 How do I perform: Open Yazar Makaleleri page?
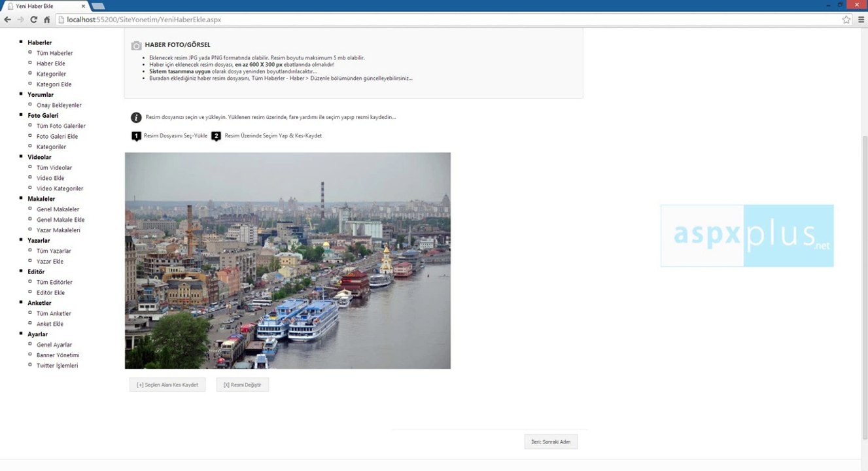(x=58, y=230)
